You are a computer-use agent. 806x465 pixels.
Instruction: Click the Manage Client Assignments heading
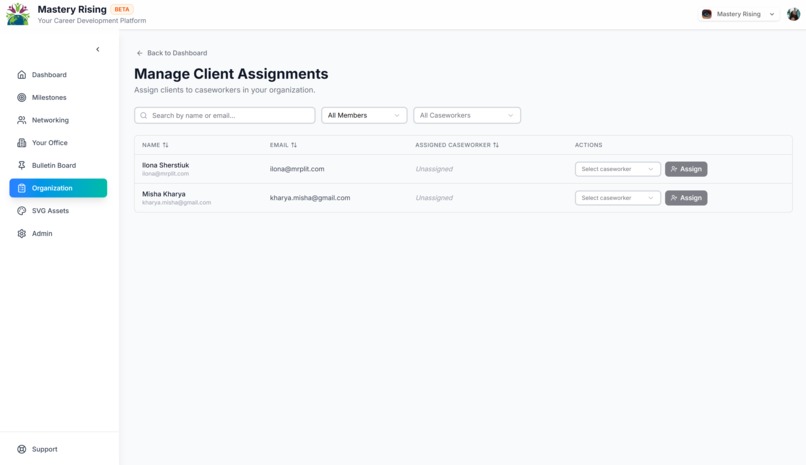click(231, 74)
